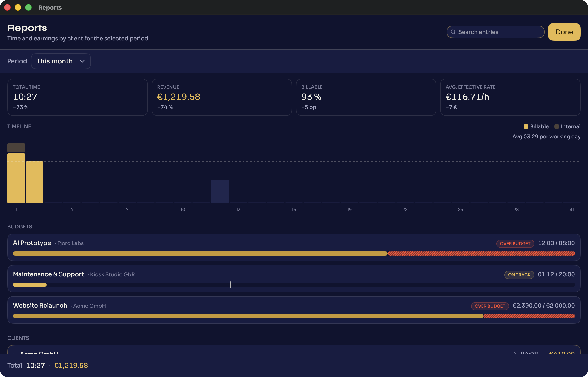Click the dark blue bar at day 12

click(220, 192)
